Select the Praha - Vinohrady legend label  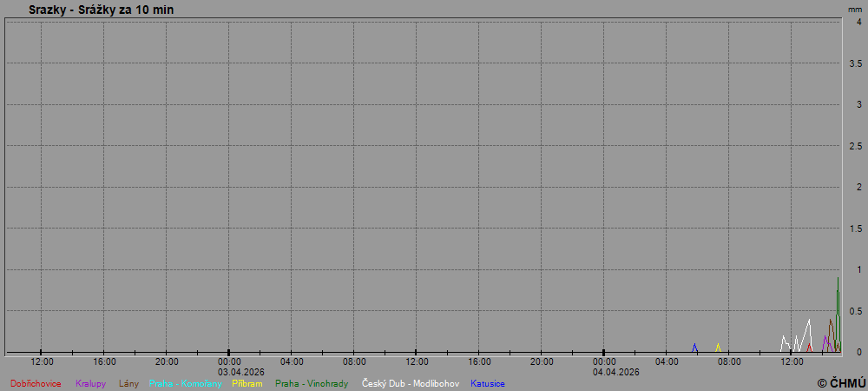(312, 383)
